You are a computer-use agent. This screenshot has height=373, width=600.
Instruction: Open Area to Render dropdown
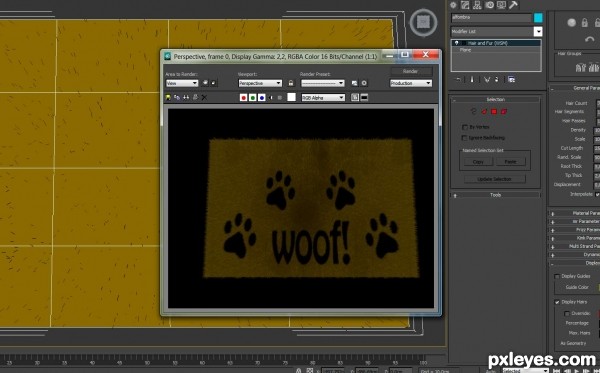click(182, 83)
